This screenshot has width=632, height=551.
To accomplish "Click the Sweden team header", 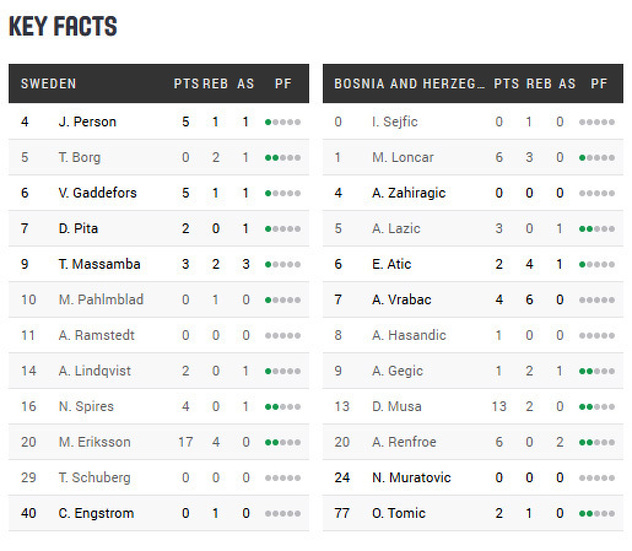I will 49,84.
